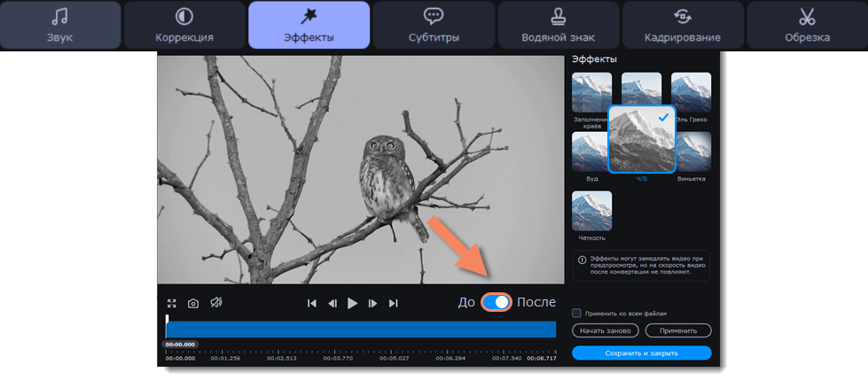The height and width of the screenshot is (380, 868).
Task: Take a snapshot with the camera icon
Action: tap(193, 303)
